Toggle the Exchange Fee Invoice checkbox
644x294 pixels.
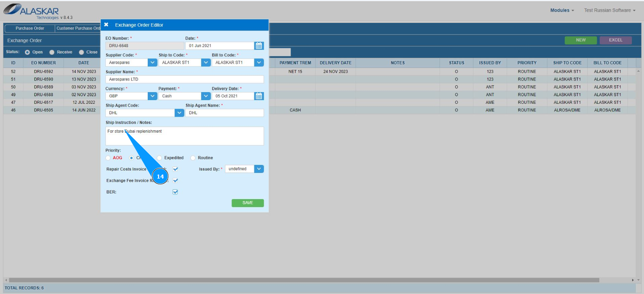coord(175,181)
